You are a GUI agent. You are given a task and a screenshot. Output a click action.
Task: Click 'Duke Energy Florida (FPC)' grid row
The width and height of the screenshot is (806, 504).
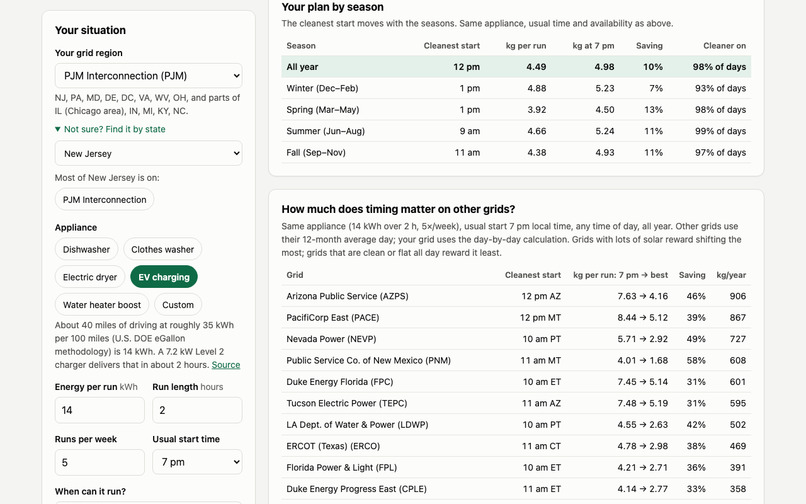[516, 382]
